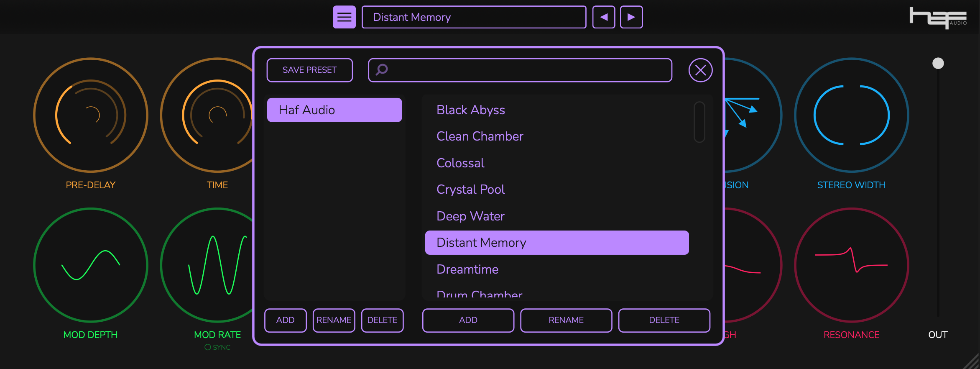Click the Stereo Width knob
Image resolution: width=980 pixels, height=369 pixels.
pyautogui.click(x=851, y=115)
